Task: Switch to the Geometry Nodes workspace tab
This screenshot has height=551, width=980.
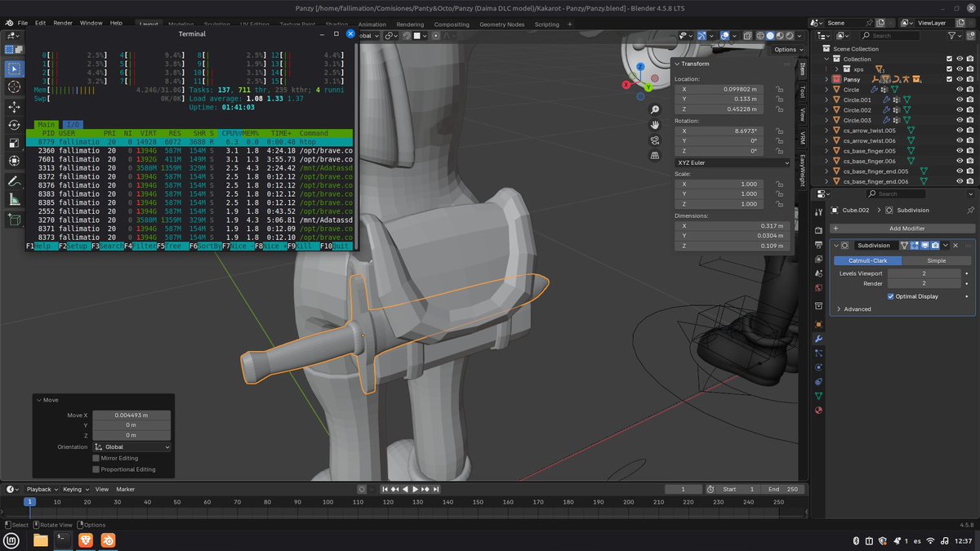Action: [501, 24]
